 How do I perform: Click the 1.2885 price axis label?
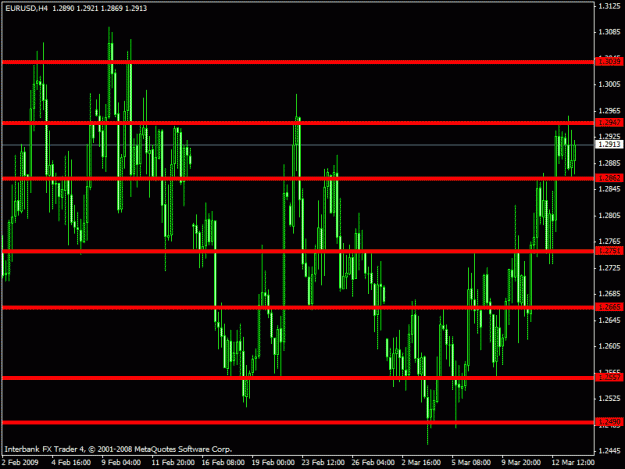click(609, 163)
